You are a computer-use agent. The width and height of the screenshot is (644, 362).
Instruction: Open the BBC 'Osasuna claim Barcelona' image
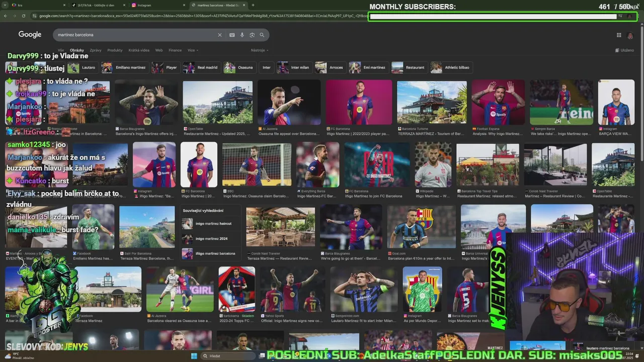point(257,165)
